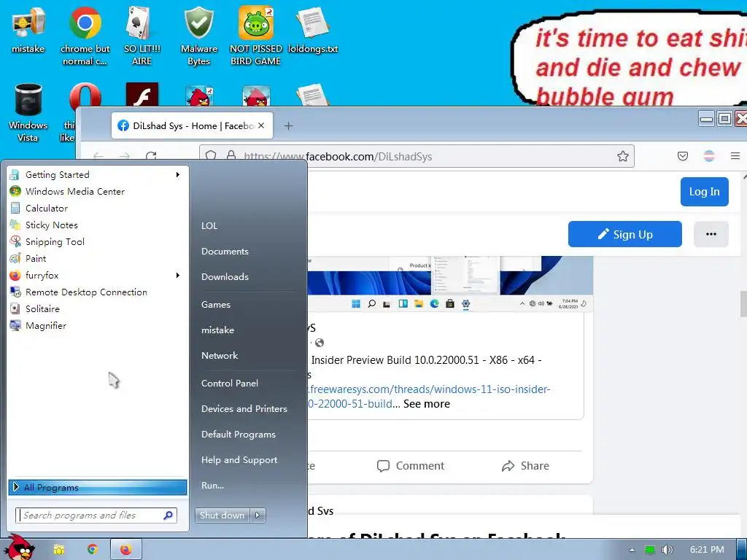Open Network from Start menu

(220, 356)
